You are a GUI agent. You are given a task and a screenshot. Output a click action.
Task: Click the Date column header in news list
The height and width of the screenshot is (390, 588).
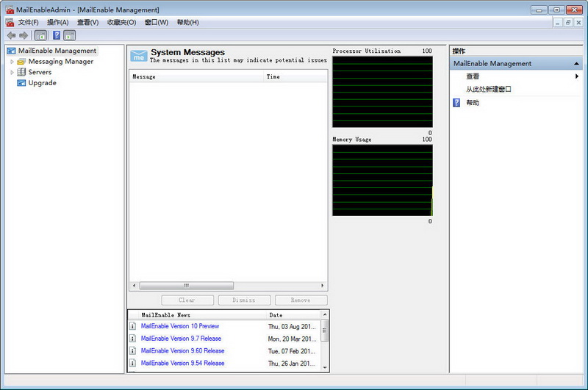click(x=293, y=315)
